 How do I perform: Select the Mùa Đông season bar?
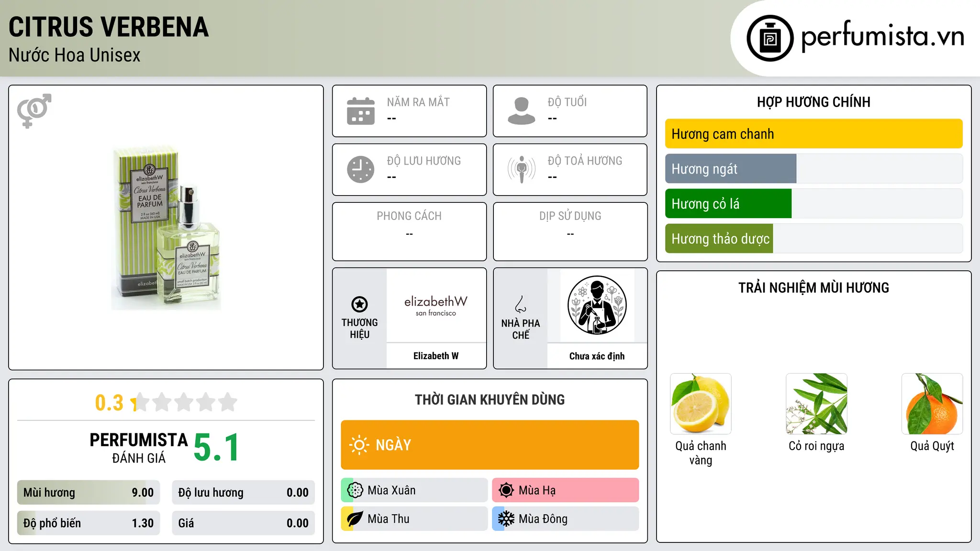[566, 519]
